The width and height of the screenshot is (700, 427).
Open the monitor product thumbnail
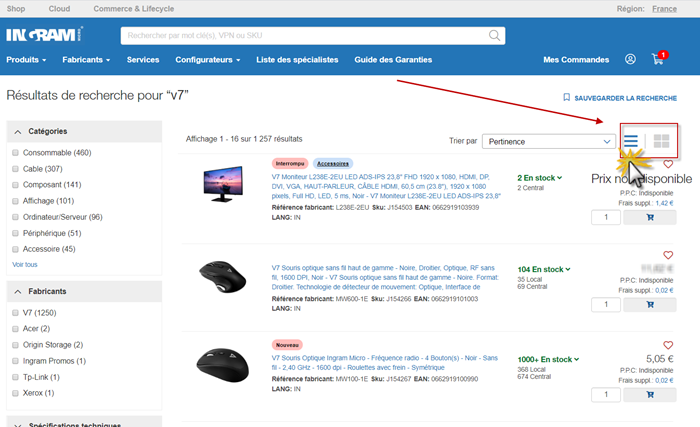click(x=223, y=183)
